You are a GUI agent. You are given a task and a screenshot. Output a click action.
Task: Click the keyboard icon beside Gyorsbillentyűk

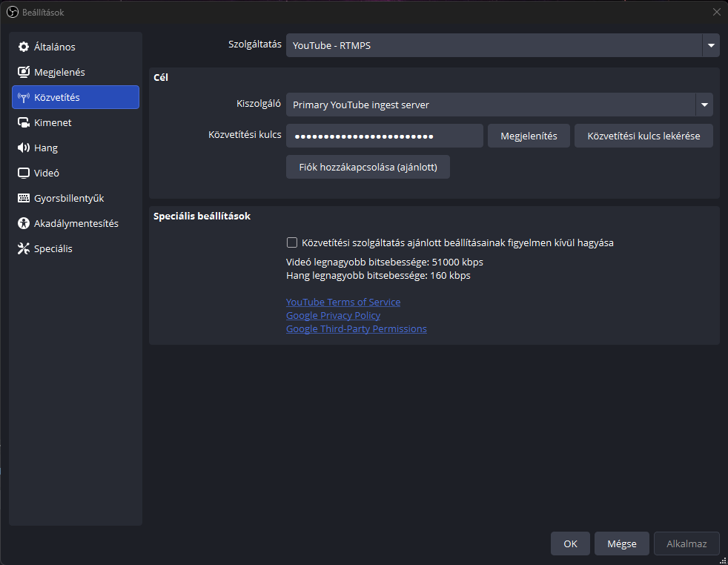(23, 199)
